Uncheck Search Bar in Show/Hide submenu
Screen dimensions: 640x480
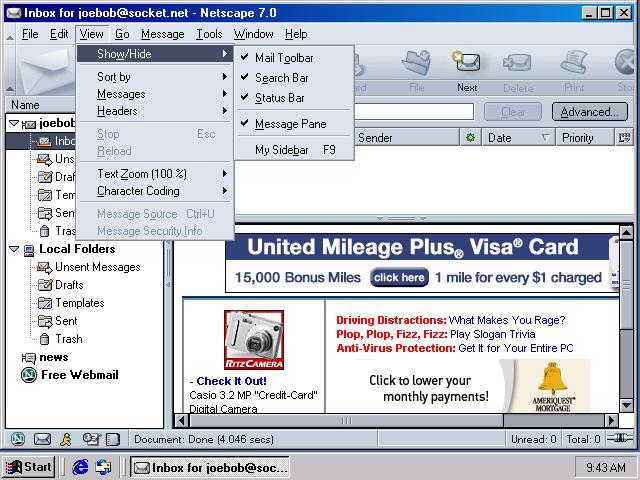[294, 78]
